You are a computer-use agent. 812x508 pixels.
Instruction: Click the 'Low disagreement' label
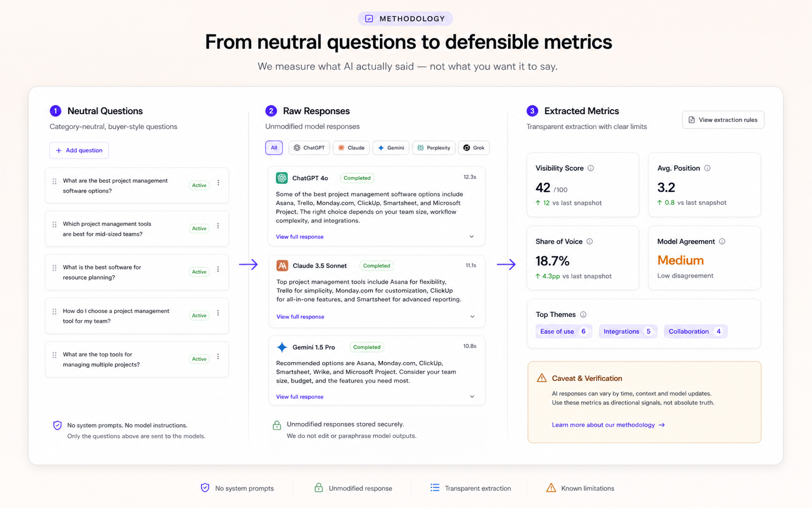(x=685, y=276)
